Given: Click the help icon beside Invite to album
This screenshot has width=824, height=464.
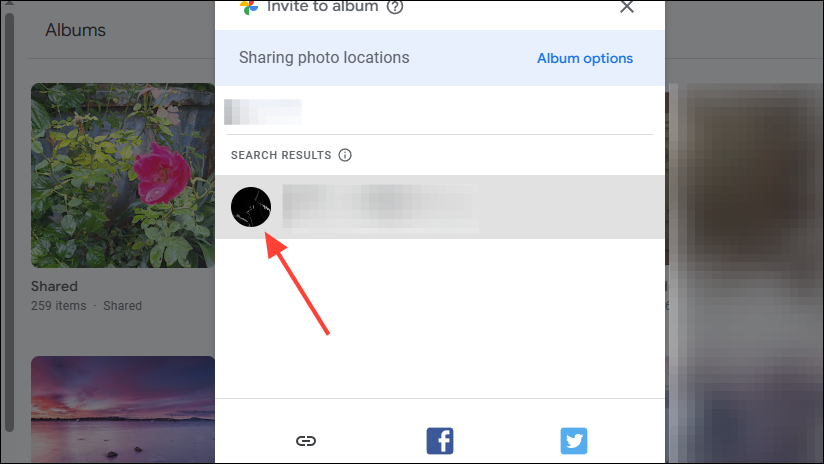Looking at the screenshot, I should [395, 7].
